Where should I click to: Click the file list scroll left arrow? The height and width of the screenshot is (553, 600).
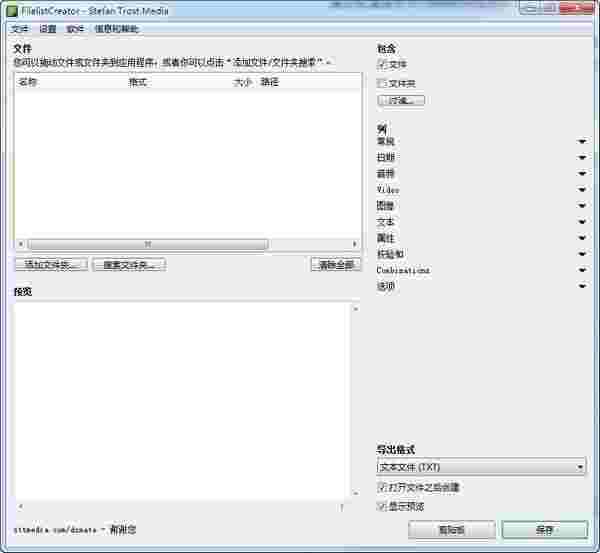pos(21,244)
